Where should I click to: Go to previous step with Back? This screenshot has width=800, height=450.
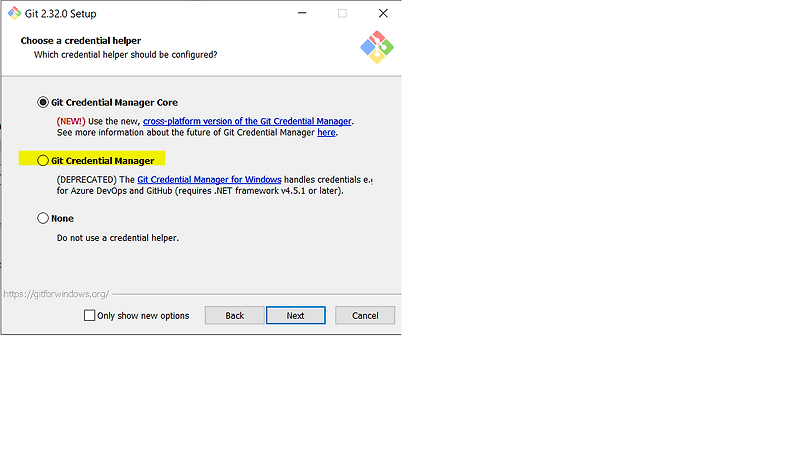tap(235, 315)
